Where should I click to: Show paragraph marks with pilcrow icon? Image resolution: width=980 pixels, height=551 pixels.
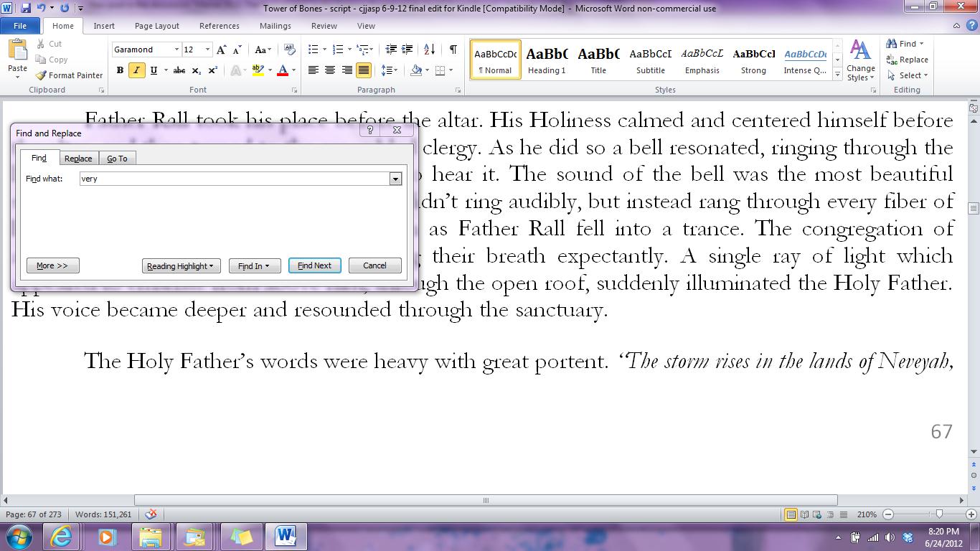tap(453, 50)
